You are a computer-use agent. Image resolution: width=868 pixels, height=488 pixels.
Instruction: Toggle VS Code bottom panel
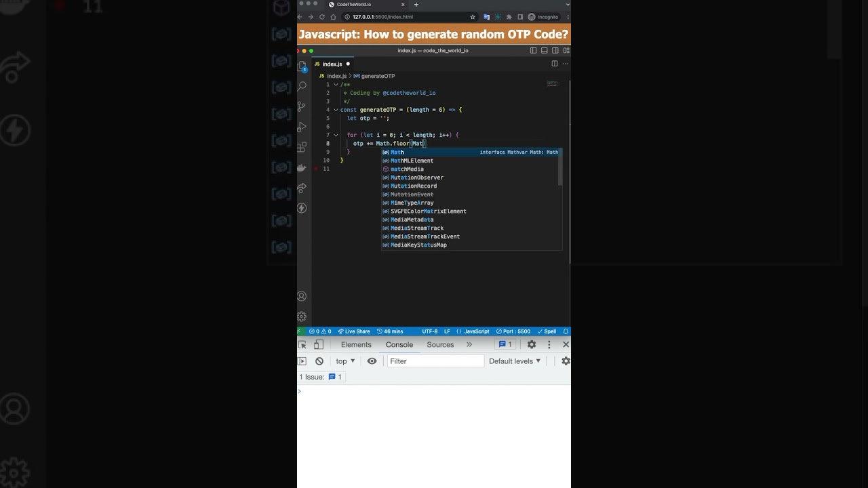click(544, 50)
